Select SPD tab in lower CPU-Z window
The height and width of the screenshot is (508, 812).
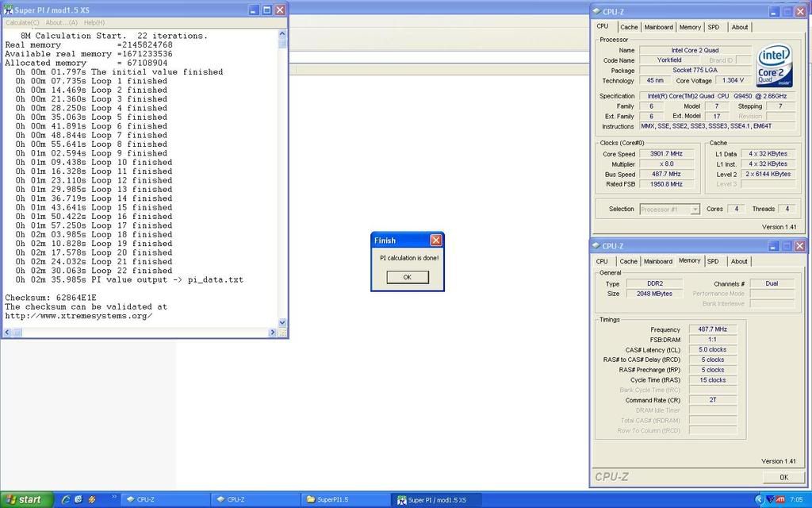coord(713,261)
